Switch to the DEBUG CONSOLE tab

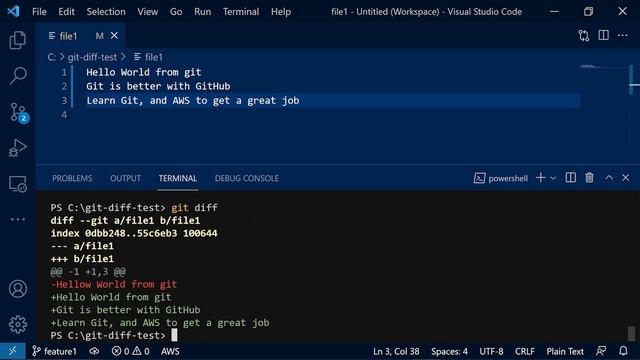point(247,178)
